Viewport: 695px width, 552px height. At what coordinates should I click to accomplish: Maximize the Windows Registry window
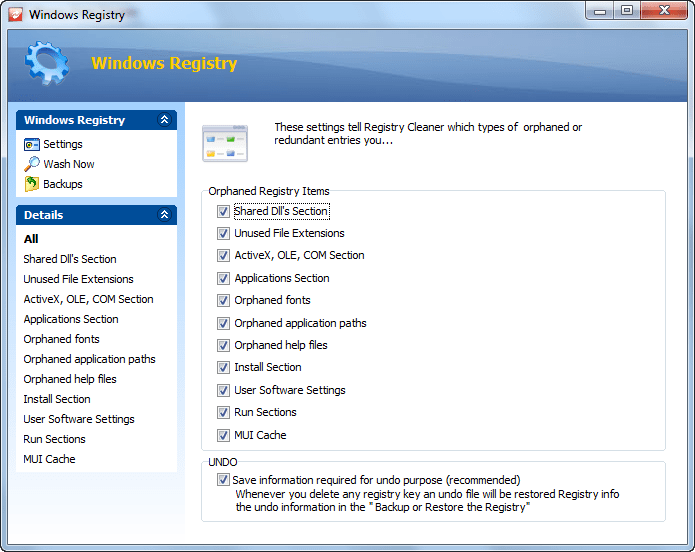[x=627, y=11]
